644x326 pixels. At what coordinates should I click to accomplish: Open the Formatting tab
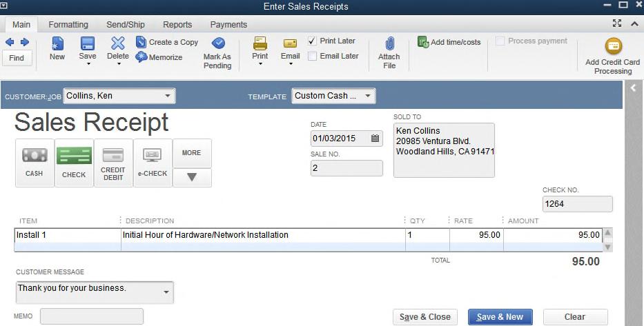[x=68, y=25]
